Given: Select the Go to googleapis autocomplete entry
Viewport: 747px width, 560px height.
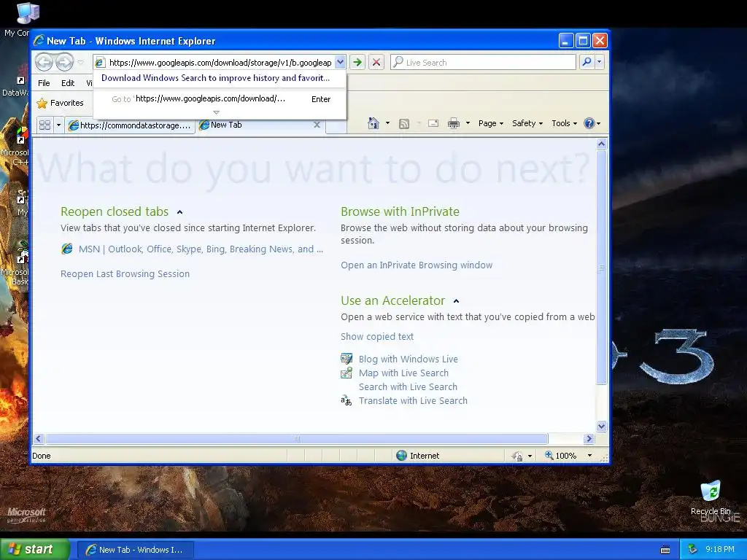Looking at the screenshot, I should coord(220,99).
